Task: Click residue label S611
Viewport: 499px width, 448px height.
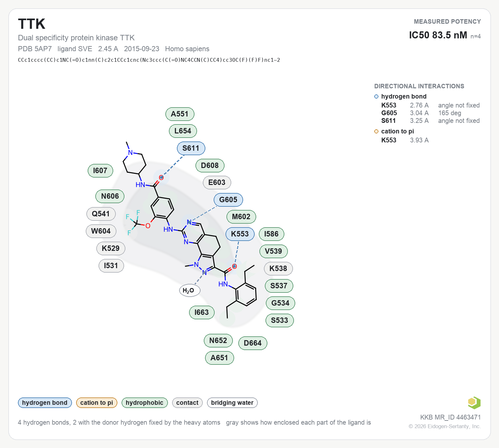Action: point(191,148)
